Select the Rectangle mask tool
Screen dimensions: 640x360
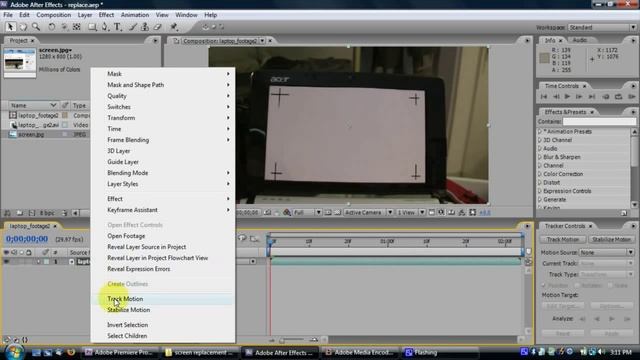(92, 27)
